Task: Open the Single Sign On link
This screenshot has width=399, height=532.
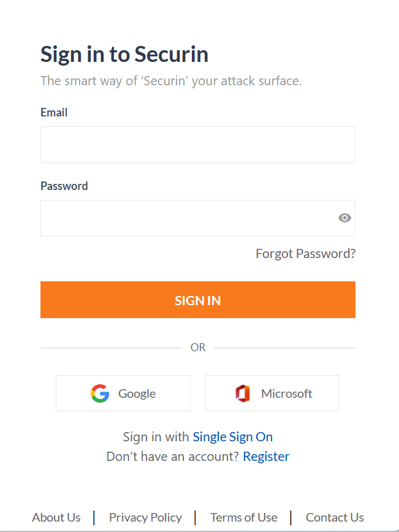Action: [x=233, y=437]
